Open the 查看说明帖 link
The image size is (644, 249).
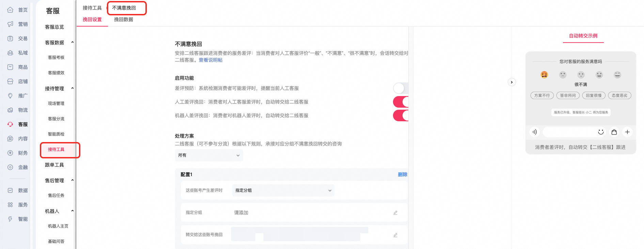(x=210, y=60)
